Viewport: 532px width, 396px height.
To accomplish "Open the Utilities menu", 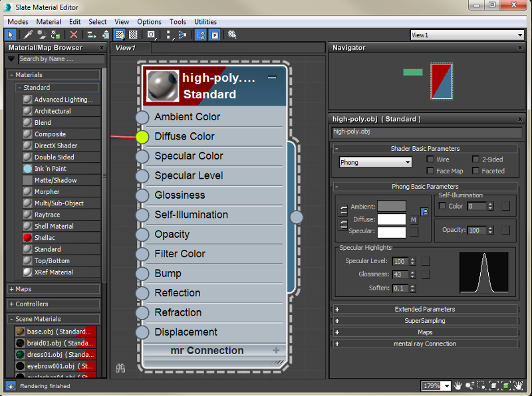I will 205,22.
